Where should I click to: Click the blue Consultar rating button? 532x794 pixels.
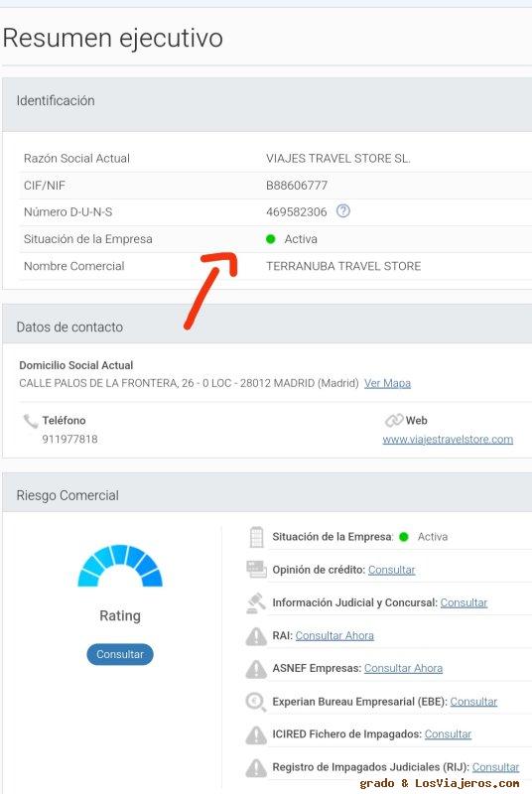(120, 654)
